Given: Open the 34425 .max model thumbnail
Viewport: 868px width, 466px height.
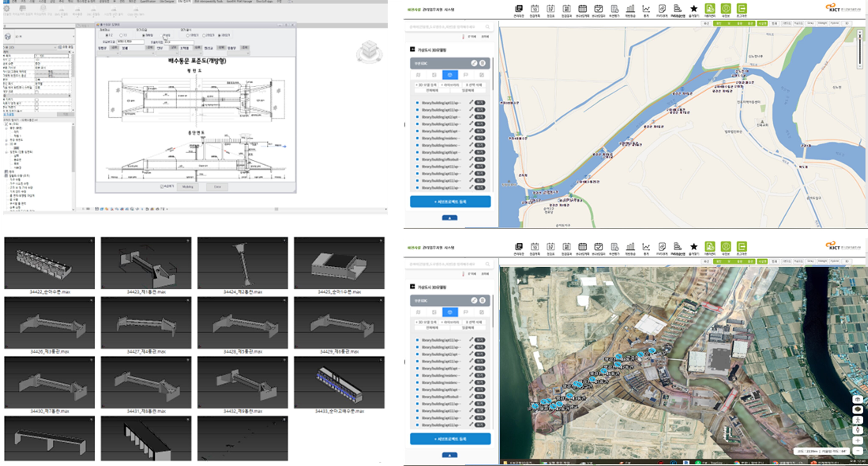Looking at the screenshot, I should [339, 263].
